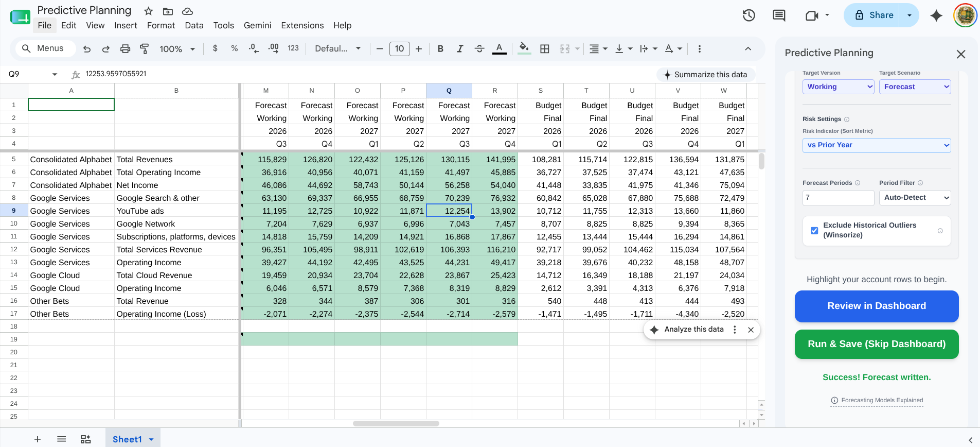The height and width of the screenshot is (447, 980).
Task: Collapse the toolbar with up chevron
Action: coord(748,49)
